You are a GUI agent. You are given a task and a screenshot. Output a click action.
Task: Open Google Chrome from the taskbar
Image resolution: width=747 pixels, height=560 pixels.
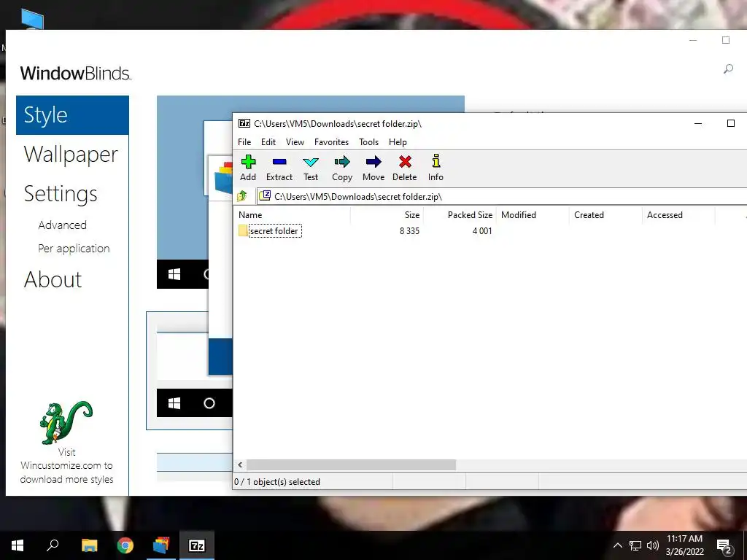125,545
